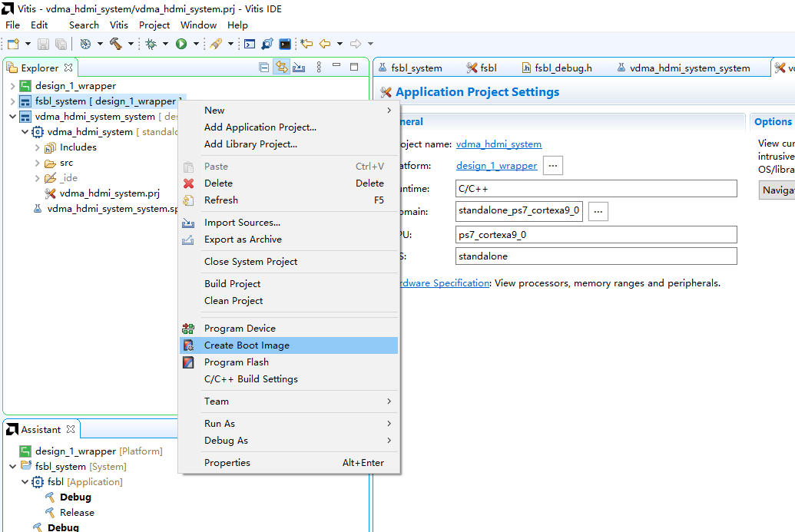This screenshot has height=532, width=795.
Task: Open dropdown next to New icon
Action: (x=28, y=44)
